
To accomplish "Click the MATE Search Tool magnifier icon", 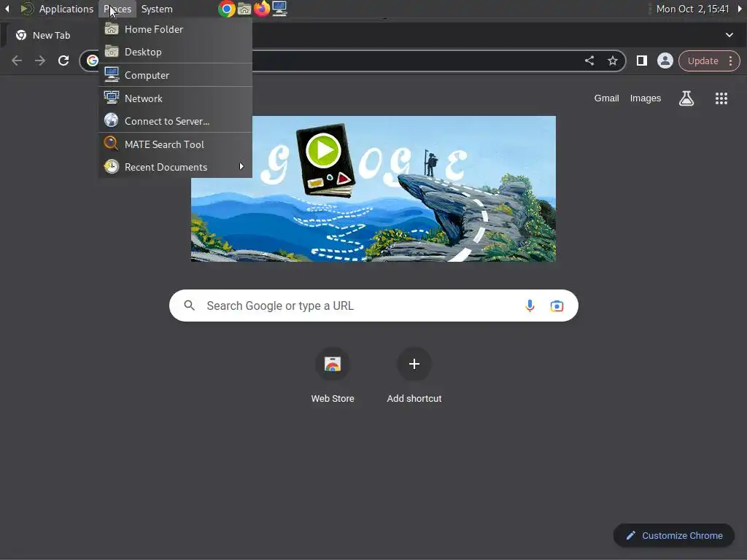I will 111,144.
